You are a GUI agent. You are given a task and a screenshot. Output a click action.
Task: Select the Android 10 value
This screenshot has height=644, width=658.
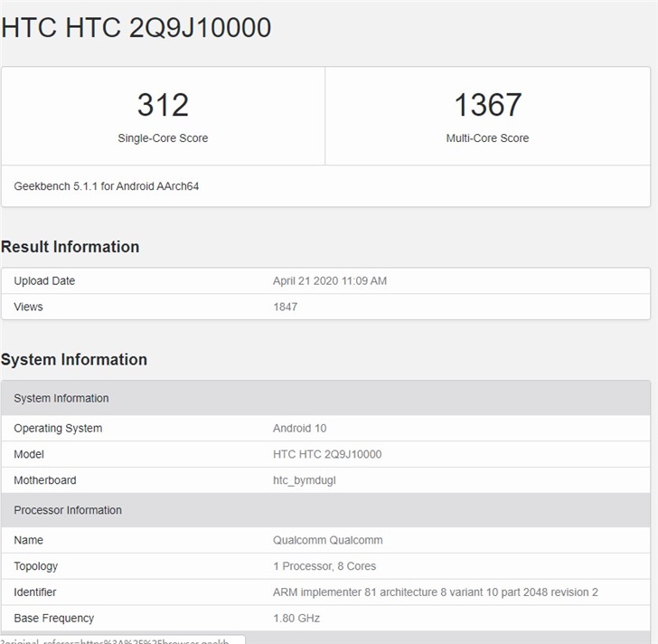[300, 429]
